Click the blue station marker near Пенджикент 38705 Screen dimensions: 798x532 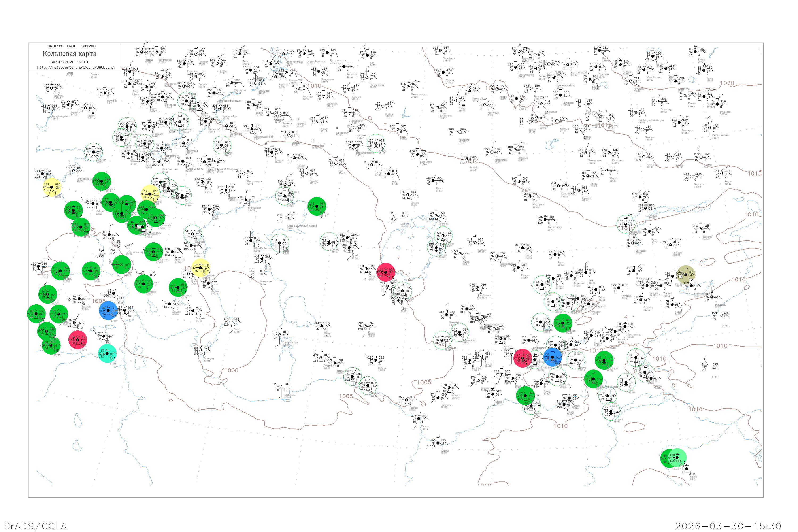tap(552, 357)
